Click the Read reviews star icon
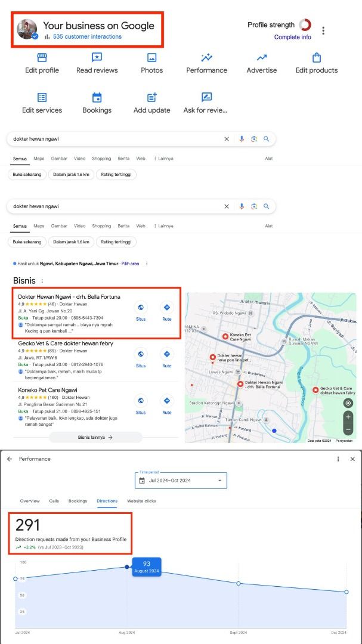 pos(97,58)
